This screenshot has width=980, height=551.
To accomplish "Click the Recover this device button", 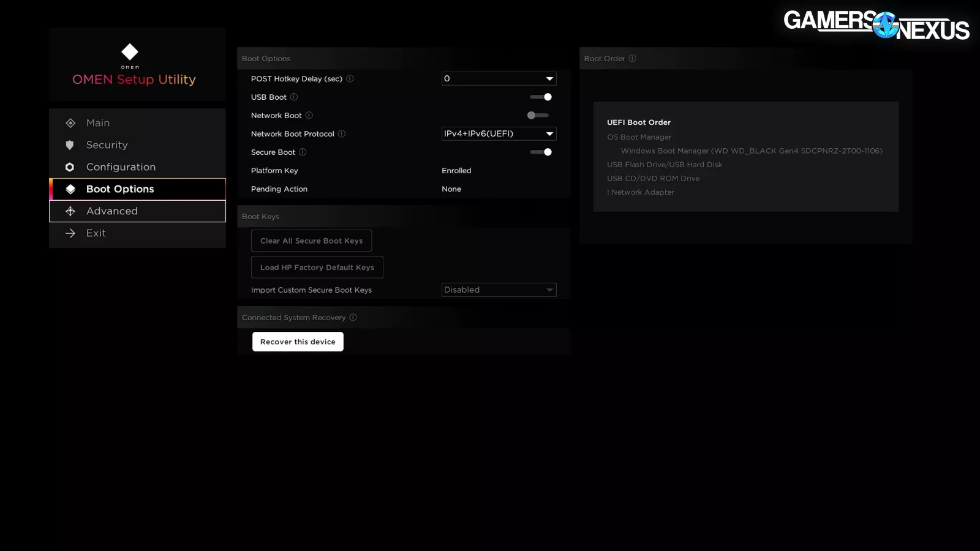I will [x=298, y=342].
